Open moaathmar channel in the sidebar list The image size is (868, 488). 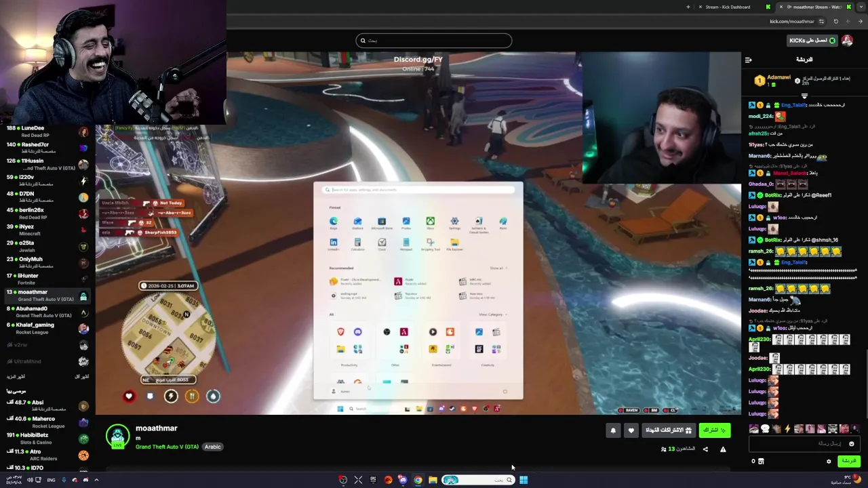tap(45, 296)
